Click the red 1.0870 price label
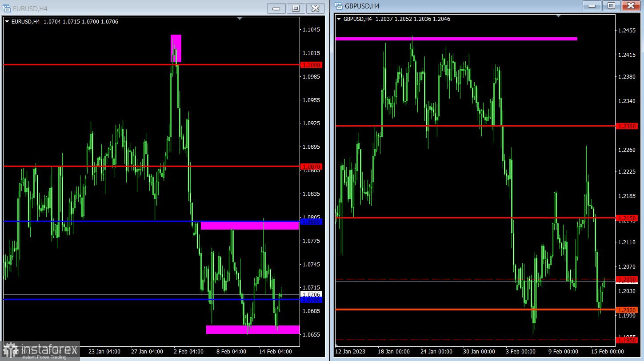Screen dimensions: 644x361 pos(312,167)
